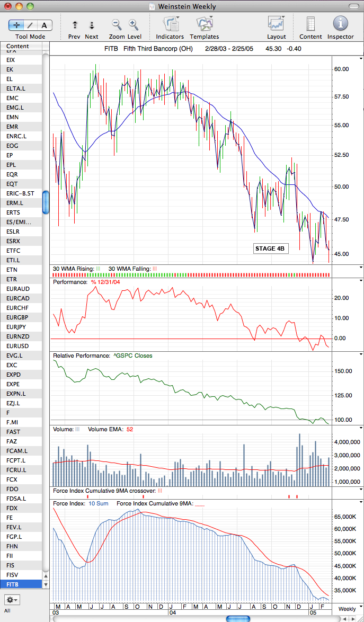The image size is (364, 622).
Task: Select the line drawing tool mode
Action: click(x=31, y=25)
